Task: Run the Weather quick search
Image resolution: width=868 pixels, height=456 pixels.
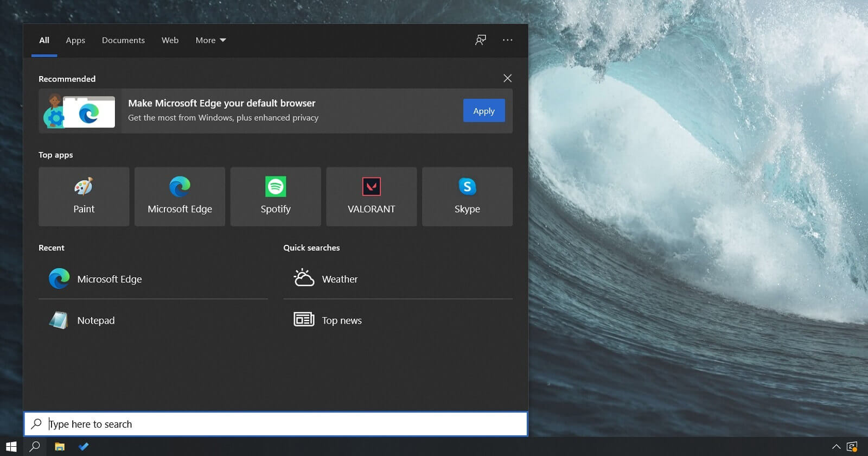Action: tap(340, 279)
